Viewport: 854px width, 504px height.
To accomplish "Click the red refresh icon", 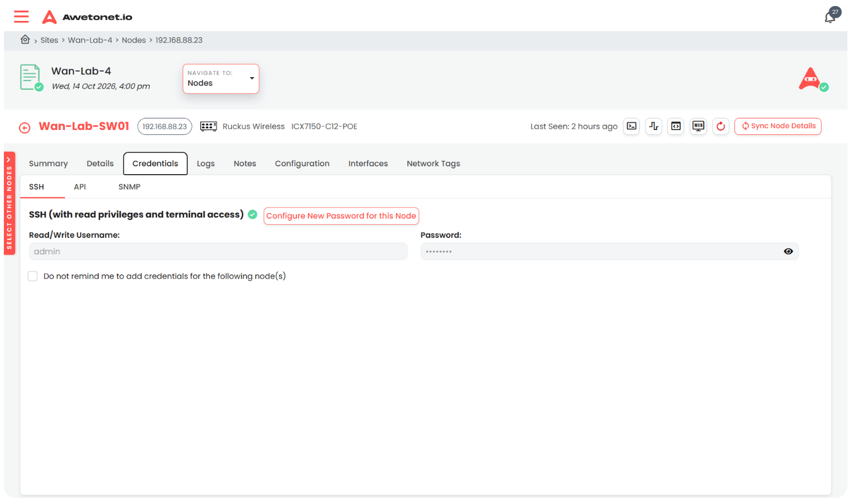I will point(721,126).
